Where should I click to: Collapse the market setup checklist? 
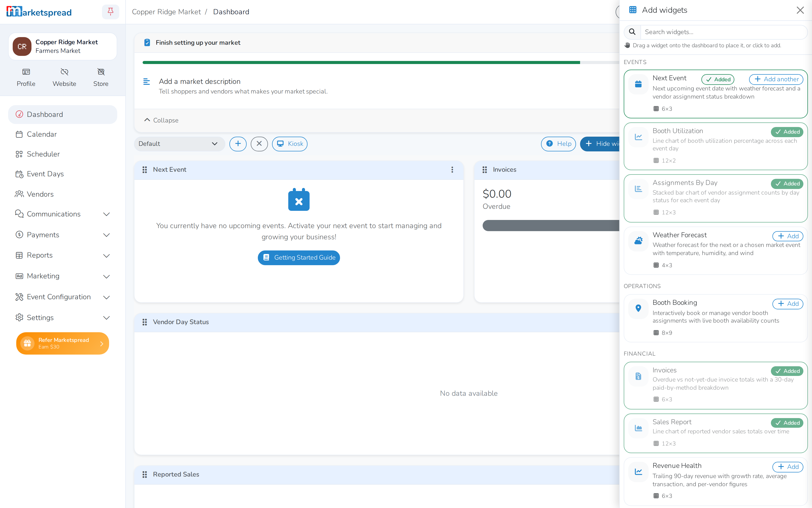[x=161, y=120]
